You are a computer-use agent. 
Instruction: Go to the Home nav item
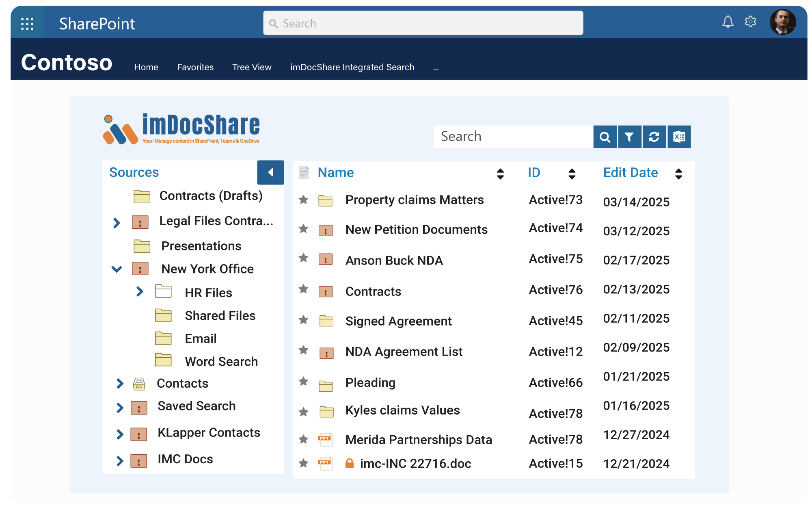146,67
